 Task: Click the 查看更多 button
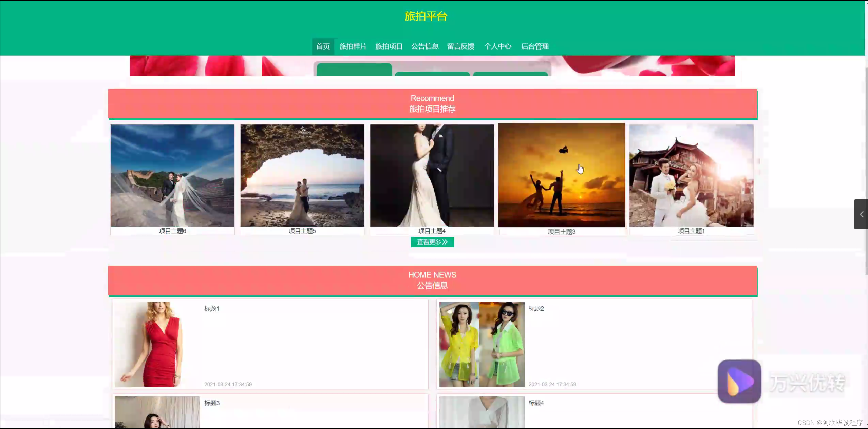click(x=432, y=242)
